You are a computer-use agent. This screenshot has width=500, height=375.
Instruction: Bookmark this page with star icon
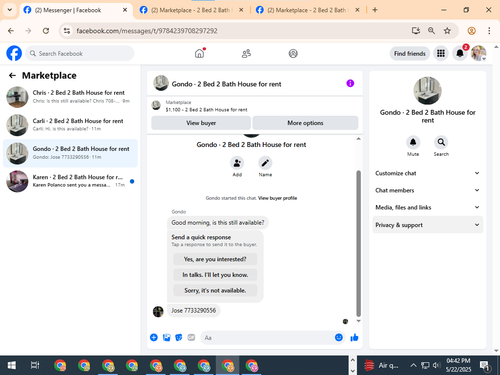(447, 31)
